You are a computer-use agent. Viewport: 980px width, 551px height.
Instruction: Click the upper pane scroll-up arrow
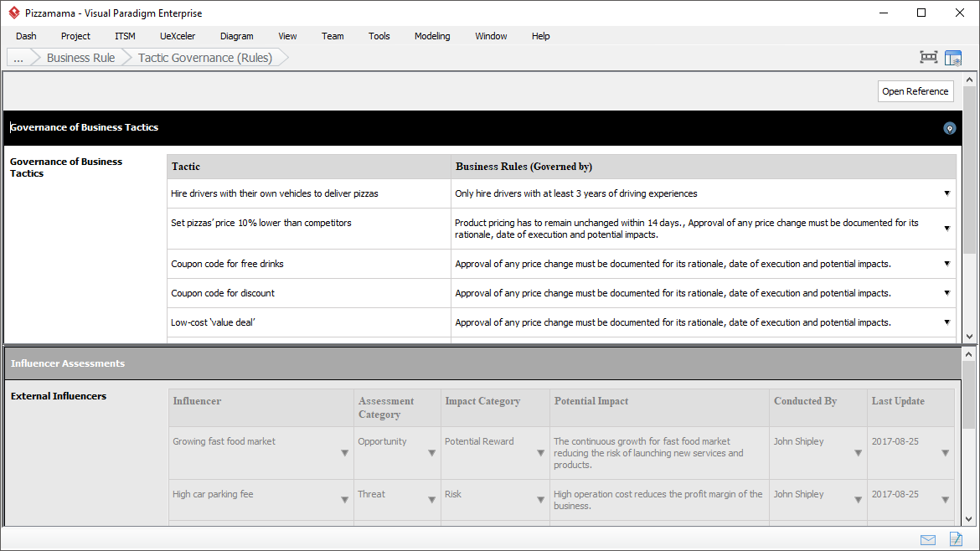click(969, 80)
